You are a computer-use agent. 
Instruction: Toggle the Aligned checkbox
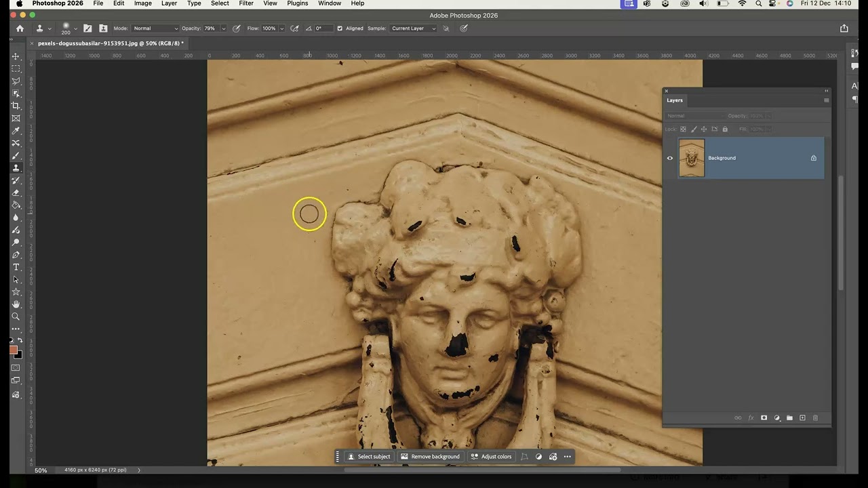coord(340,28)
